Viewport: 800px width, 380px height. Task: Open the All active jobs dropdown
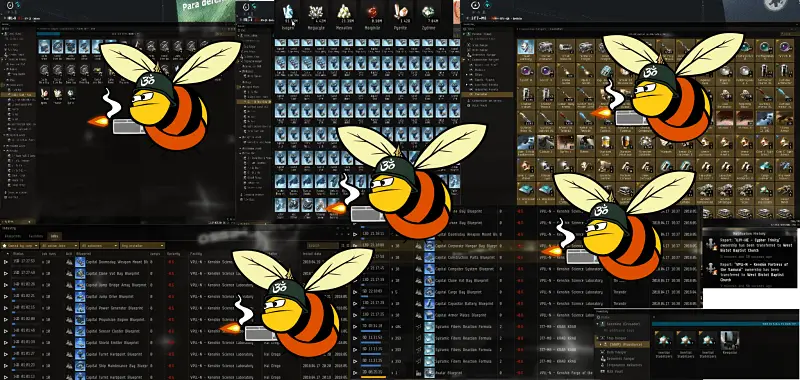point(59,246)
